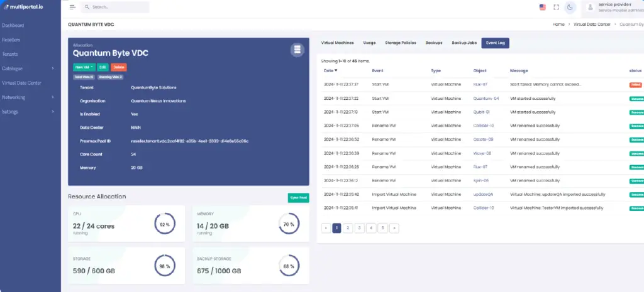Click the Backup Storage 68 % progress ring

tap(289, 266)
